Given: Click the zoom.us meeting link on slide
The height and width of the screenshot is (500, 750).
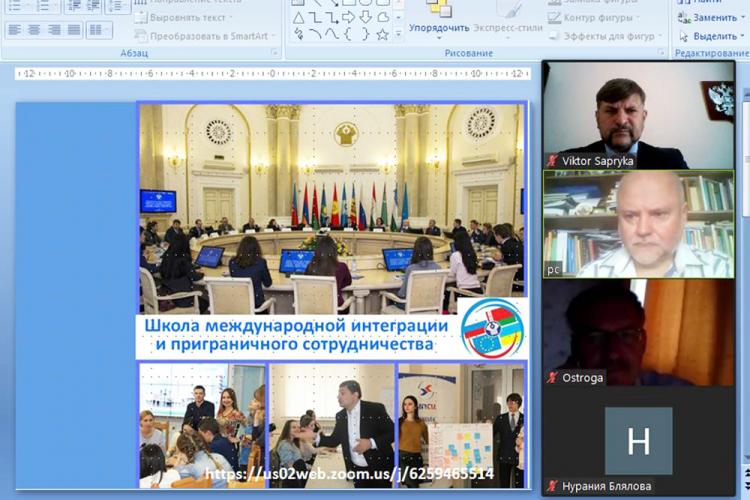Looking at the screenshot, I should tap(349, 474).
